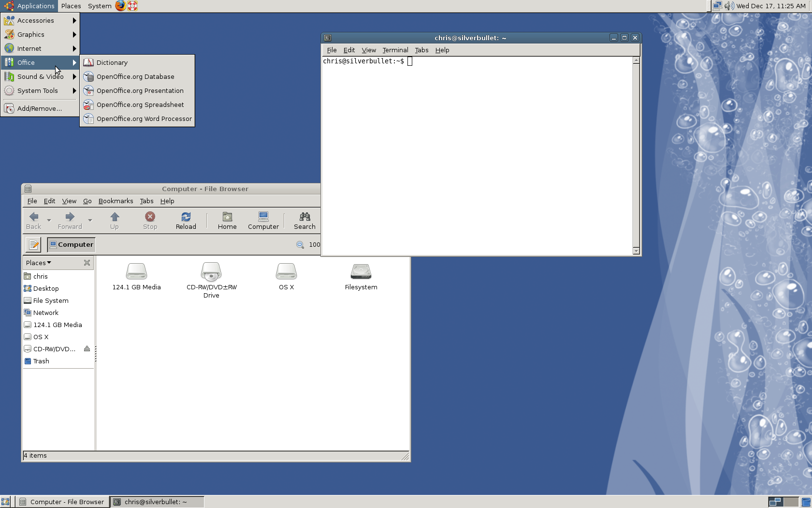
Task: Expand the System Tools submenu
Action: 40,90
